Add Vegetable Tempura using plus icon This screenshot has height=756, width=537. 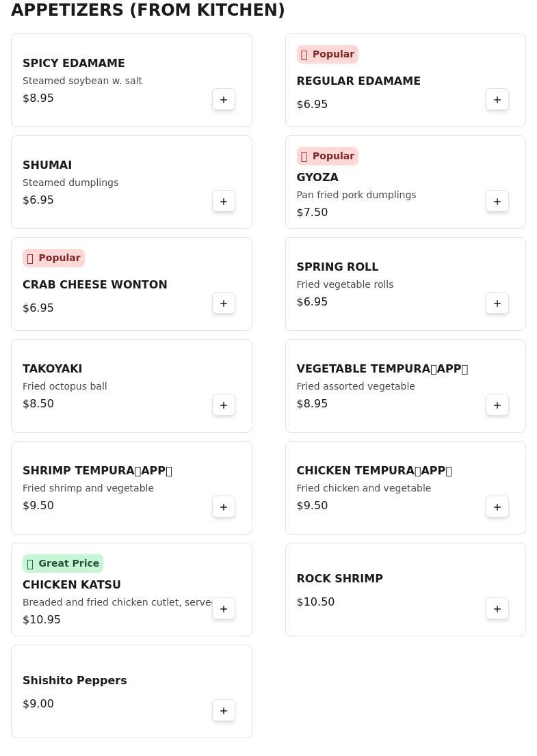point(497,405)
